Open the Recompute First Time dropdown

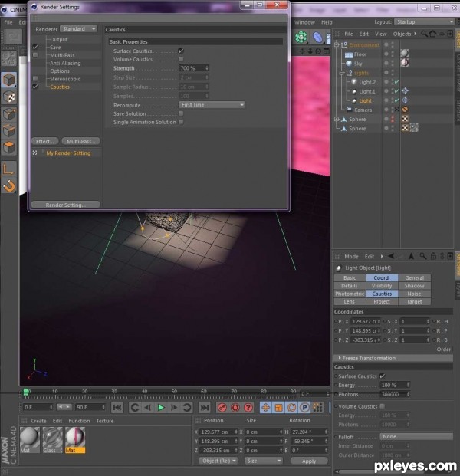[x=212, y=105]
